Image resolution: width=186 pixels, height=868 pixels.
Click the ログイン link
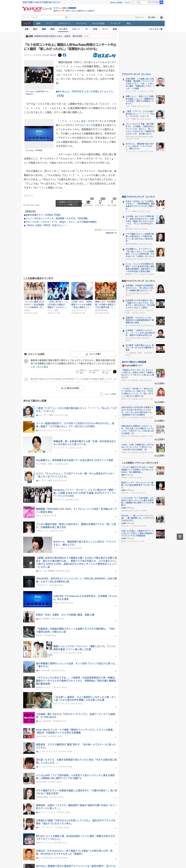tap(57, 11)
